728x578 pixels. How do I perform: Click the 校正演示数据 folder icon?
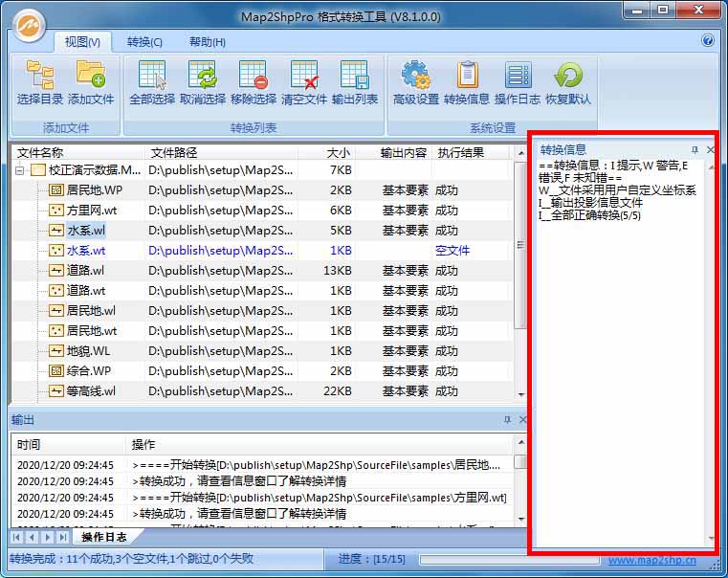(x=38, y=170)
